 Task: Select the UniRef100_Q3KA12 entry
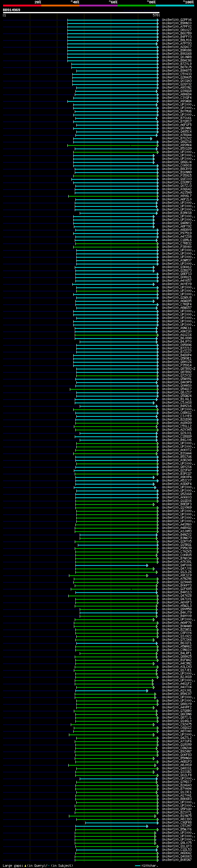(x=177, y=267)
